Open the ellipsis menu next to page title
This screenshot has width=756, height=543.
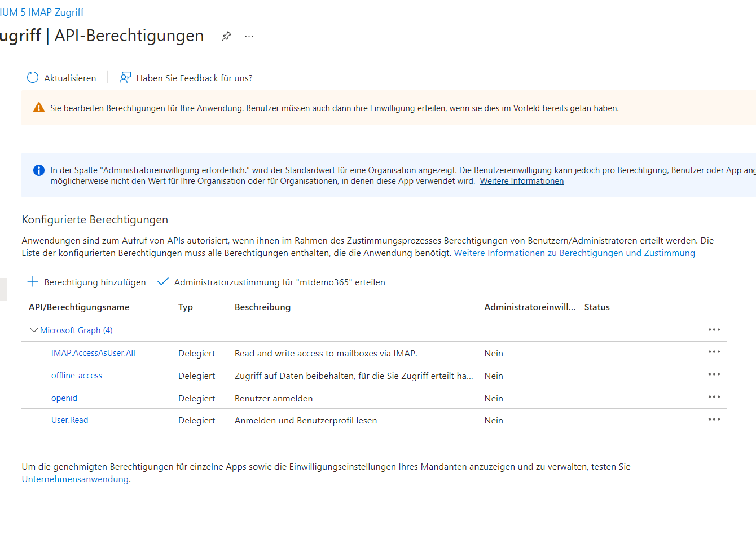[249, 36]
